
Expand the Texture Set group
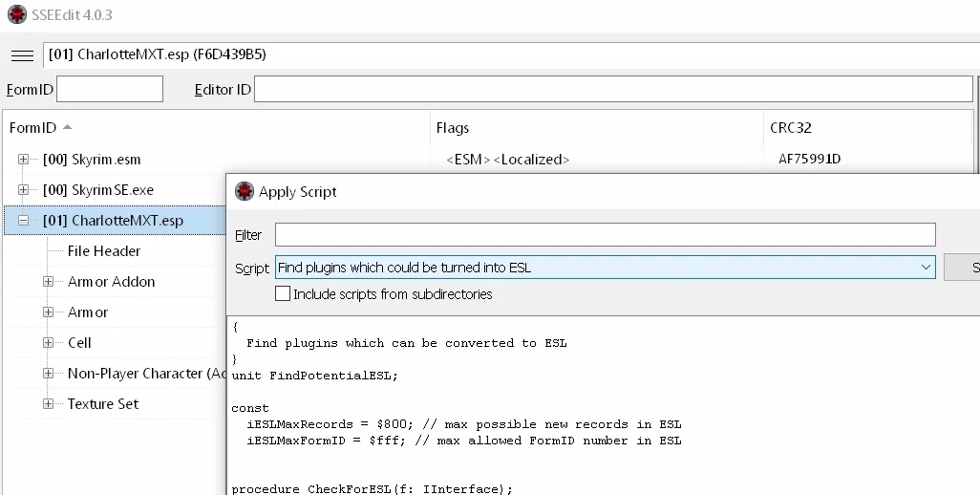[x=48, y=404]
